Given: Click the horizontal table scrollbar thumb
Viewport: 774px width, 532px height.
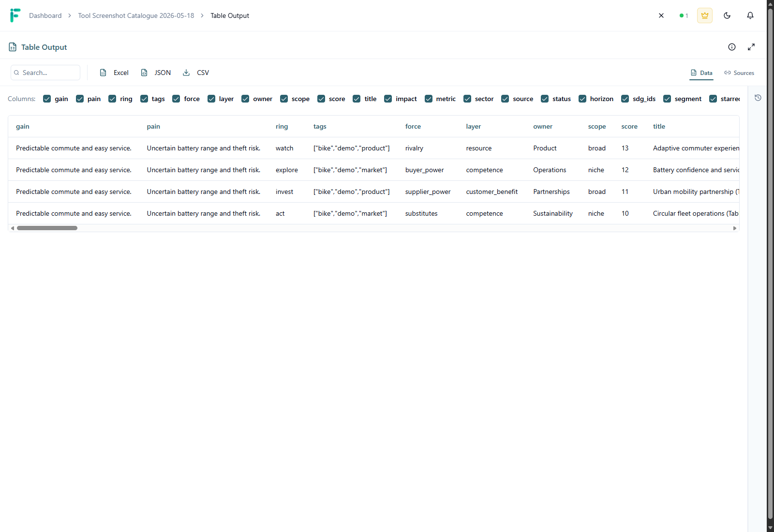Looking at the screenshot, I should click(x=47, y=228).
